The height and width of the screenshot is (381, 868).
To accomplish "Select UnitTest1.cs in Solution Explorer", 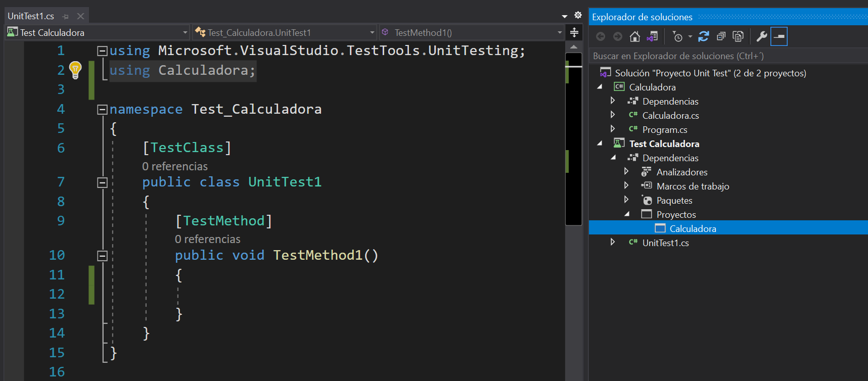I will [x=665, y=243].
